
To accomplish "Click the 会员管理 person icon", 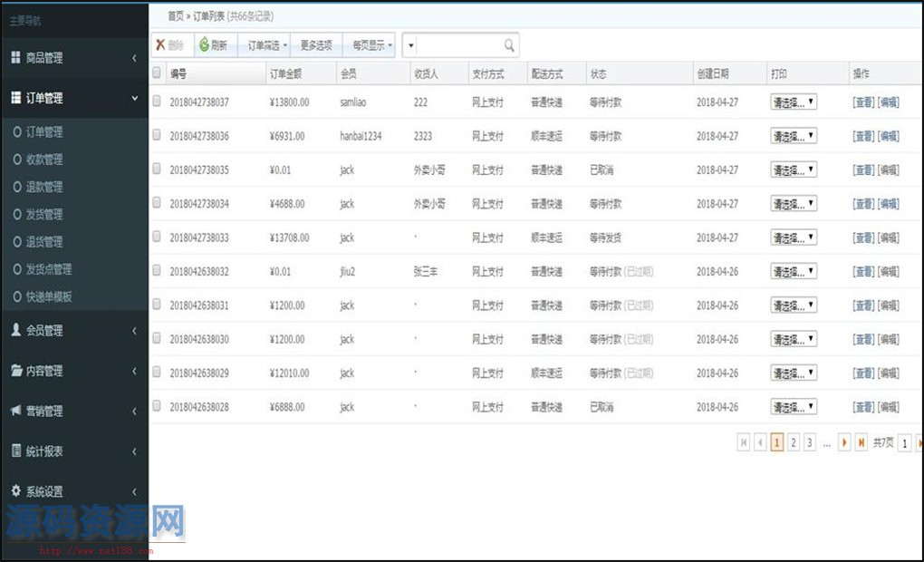I will pyautogui.click(x=15, y=331).
